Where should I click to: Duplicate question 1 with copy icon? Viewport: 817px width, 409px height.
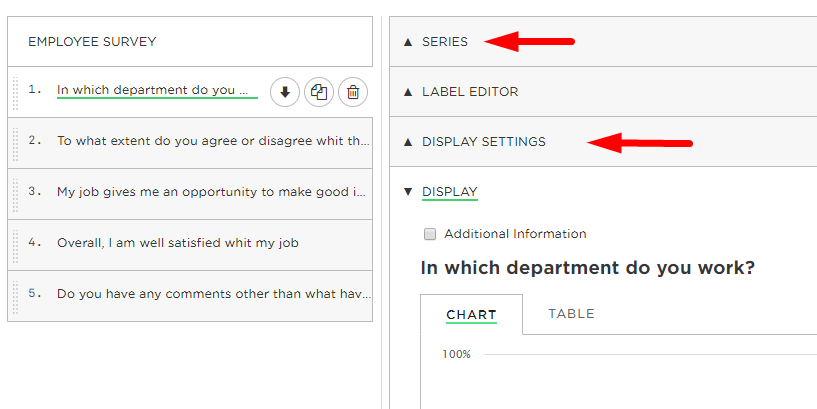click(319, 92)
